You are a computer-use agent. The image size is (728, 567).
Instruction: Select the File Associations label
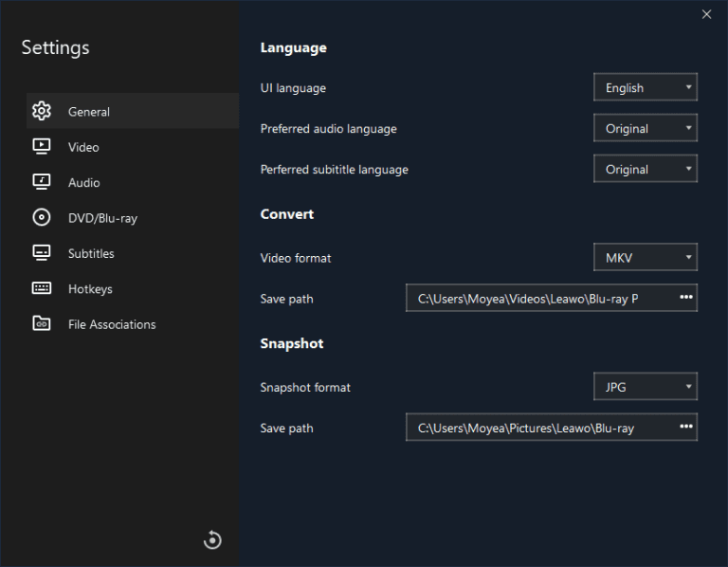[112, 324]
